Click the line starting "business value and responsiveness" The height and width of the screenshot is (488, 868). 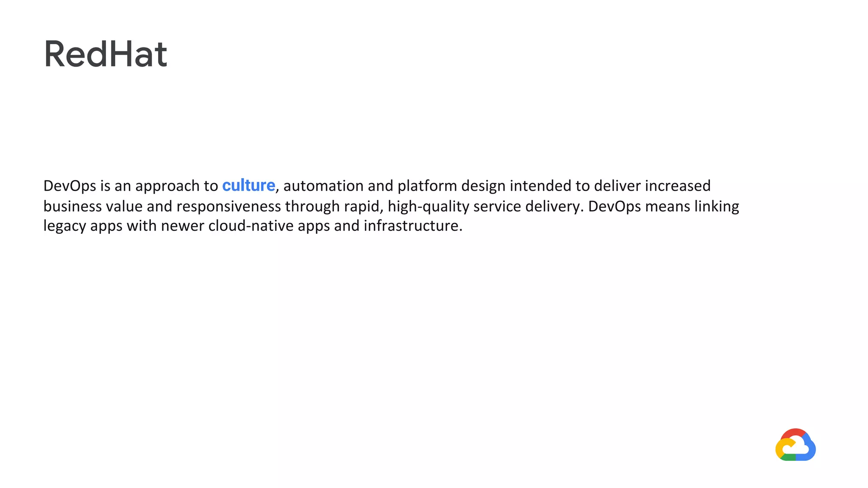coord(391,206)
